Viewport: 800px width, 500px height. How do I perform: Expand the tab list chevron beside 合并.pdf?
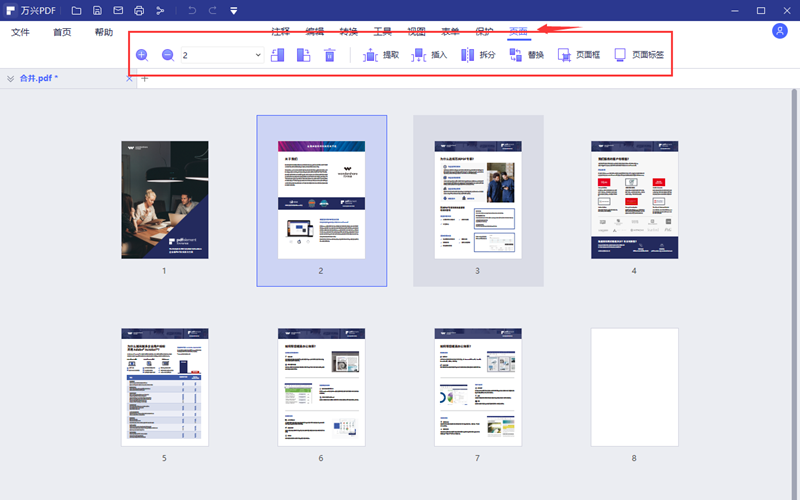click(10, 78)
